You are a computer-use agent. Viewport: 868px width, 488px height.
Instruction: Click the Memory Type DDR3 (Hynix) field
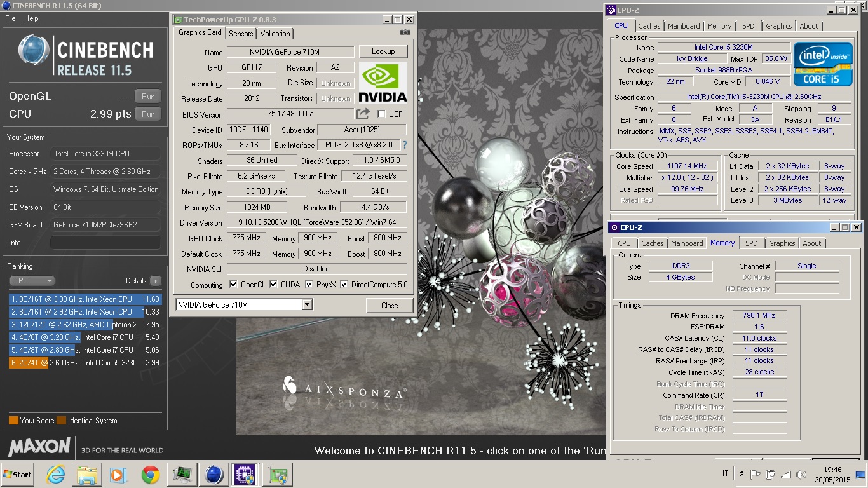(266, 191)
